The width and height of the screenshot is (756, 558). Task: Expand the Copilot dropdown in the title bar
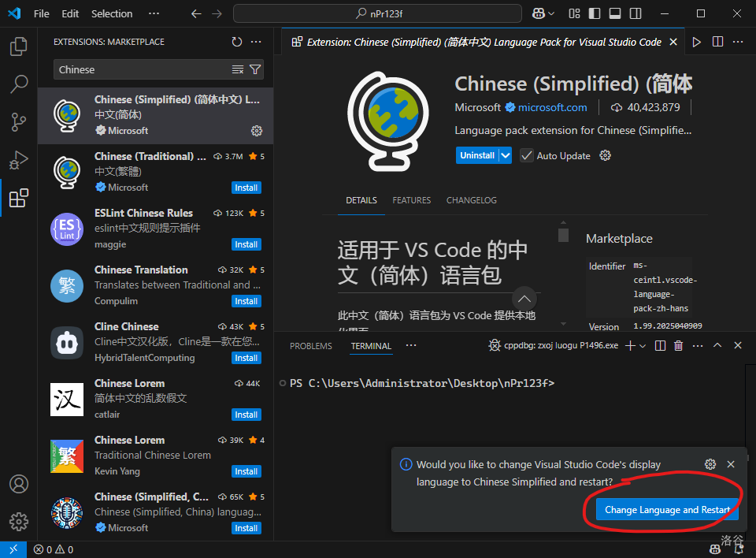pos(550,13)
